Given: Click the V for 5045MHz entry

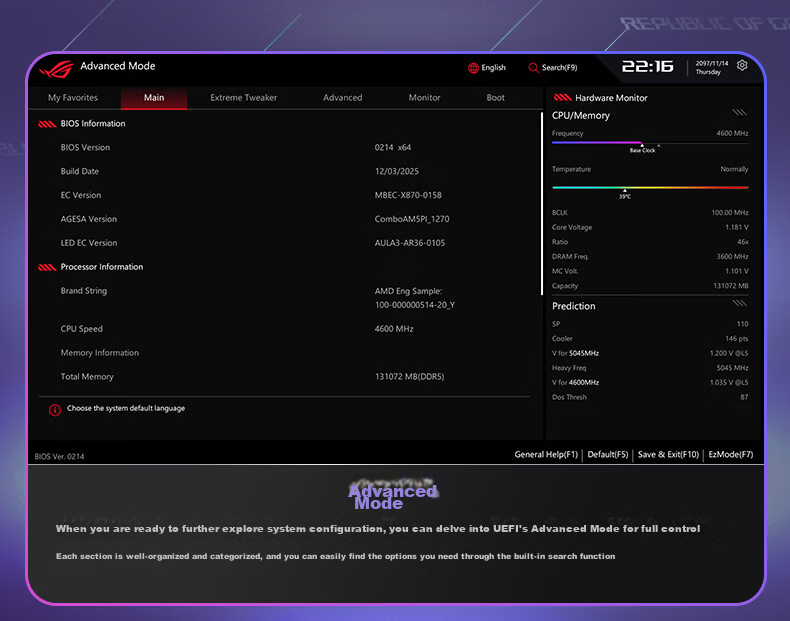Looking at the screenshot, I should (650, 353).
